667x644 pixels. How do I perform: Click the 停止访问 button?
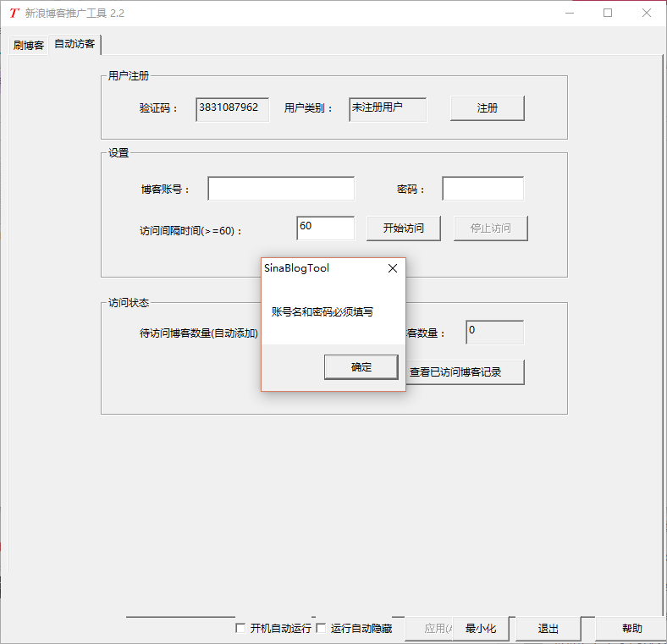click(x=491, y=228)
